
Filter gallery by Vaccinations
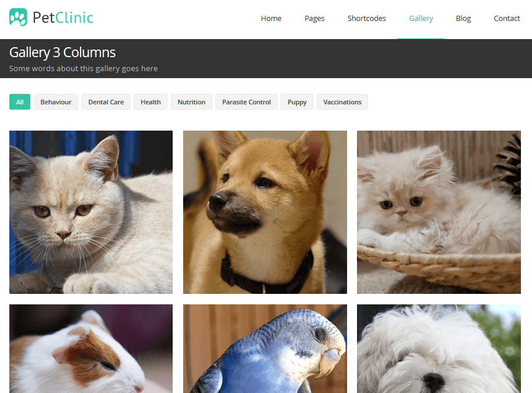click(342, 101)
